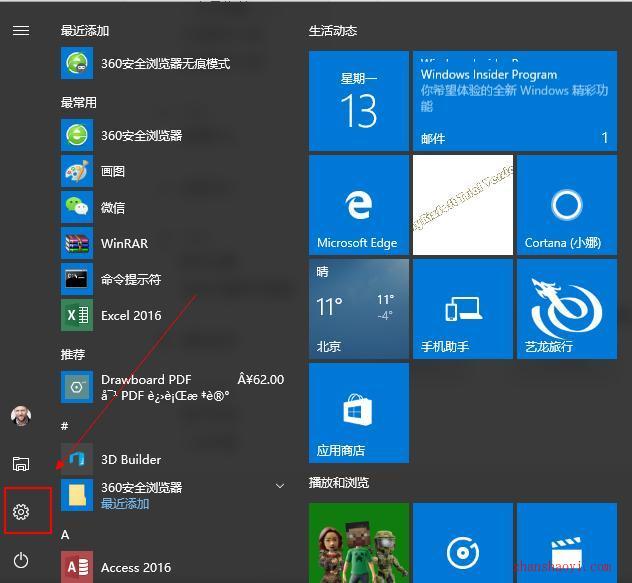Open the calendar tile showing 13
Screen dimensions: 632x583
[x=359, y=101]
